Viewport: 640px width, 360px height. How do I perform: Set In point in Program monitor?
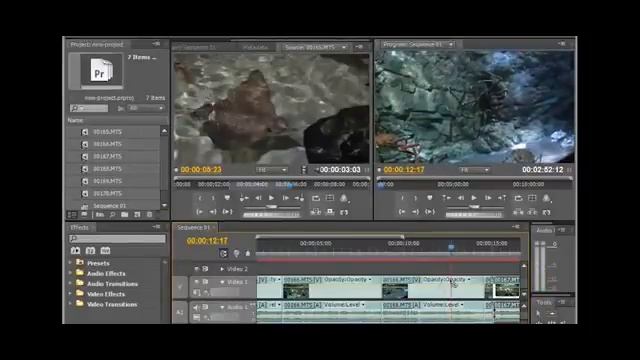coord(402,198)
